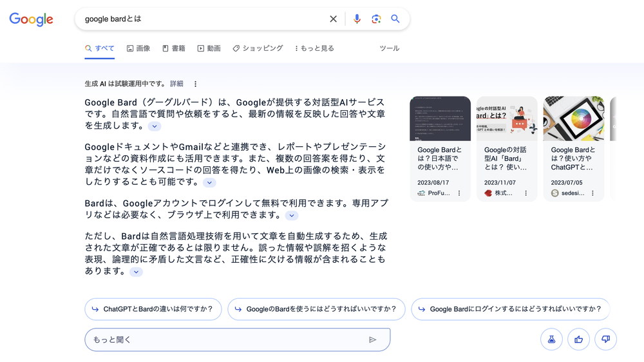This screenshot has width=644, height=362.
Task: Open Google Lens image search
Action: (x=376, y=19)
